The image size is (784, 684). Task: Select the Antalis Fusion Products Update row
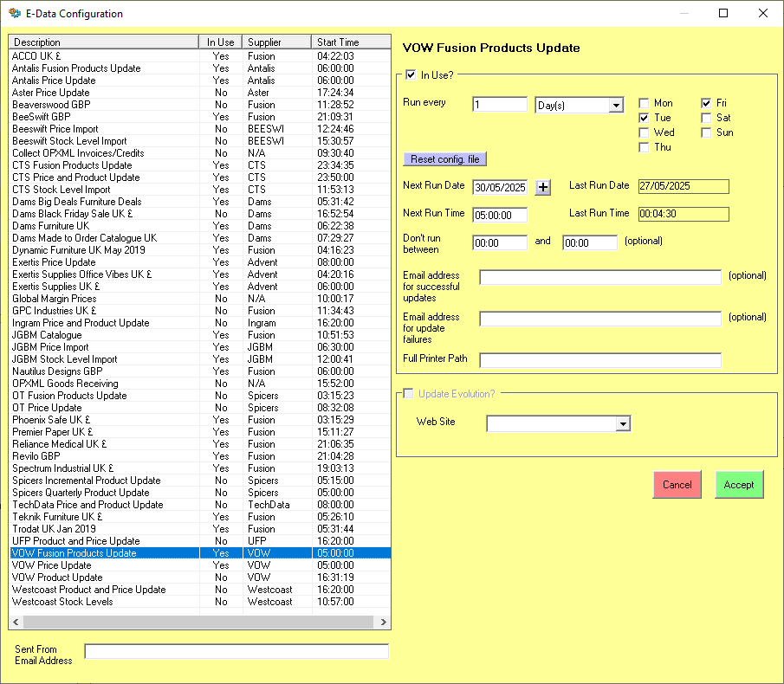point(200,68)
